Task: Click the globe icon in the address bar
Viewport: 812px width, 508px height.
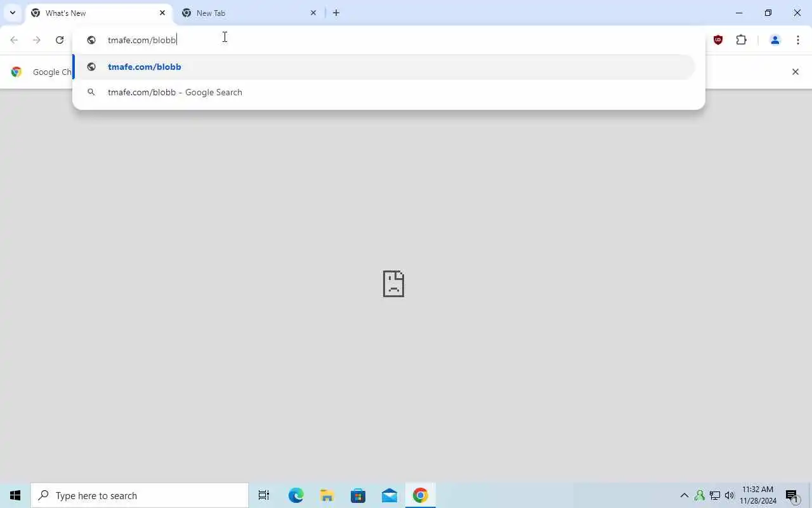Action: [91, 40]
